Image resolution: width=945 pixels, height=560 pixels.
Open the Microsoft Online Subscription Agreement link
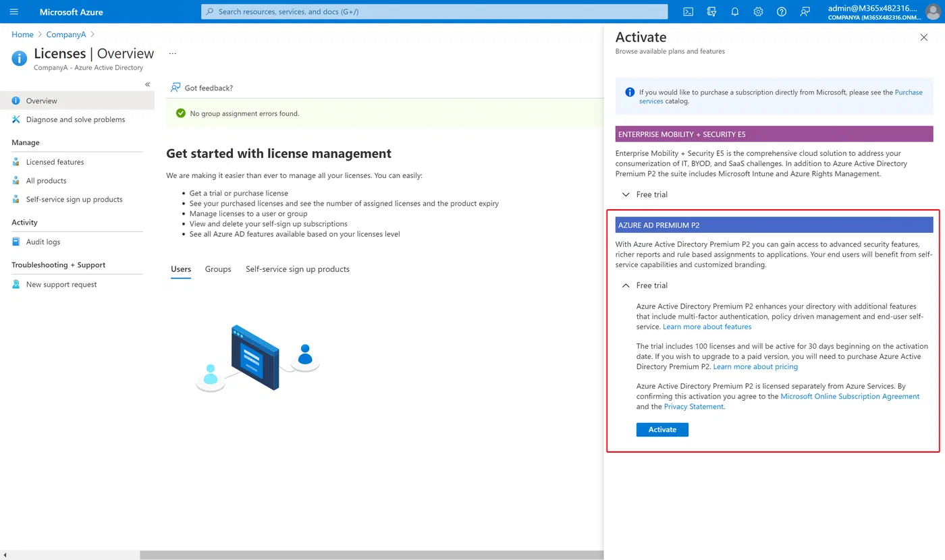pos(850,397)
